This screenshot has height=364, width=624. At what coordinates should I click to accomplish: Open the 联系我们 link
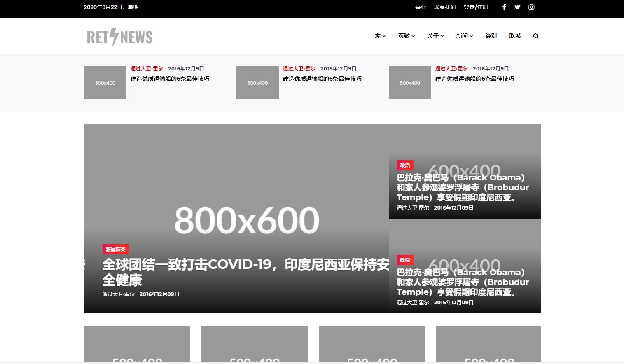coord(445,7)
